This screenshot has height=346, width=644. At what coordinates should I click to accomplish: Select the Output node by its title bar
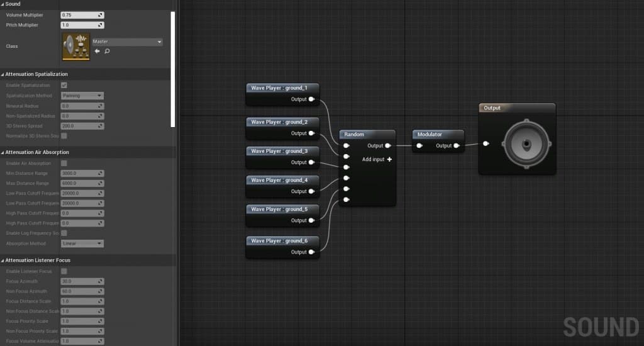(517, 108)
